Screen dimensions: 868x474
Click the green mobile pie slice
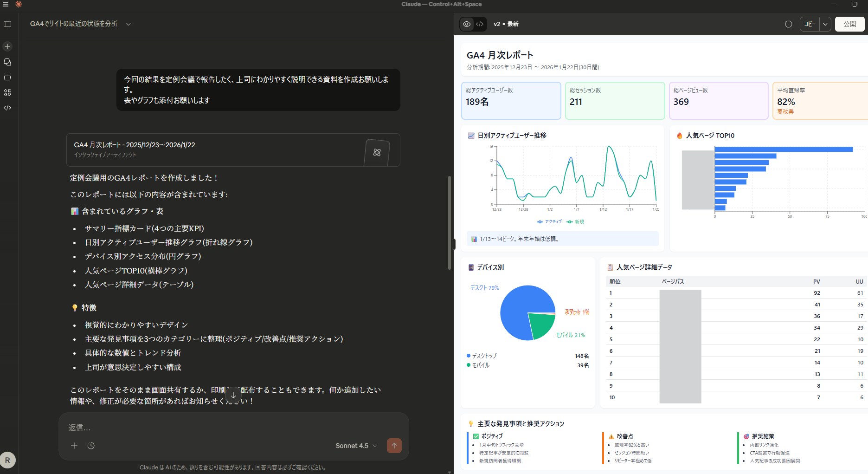coord(543,325)
